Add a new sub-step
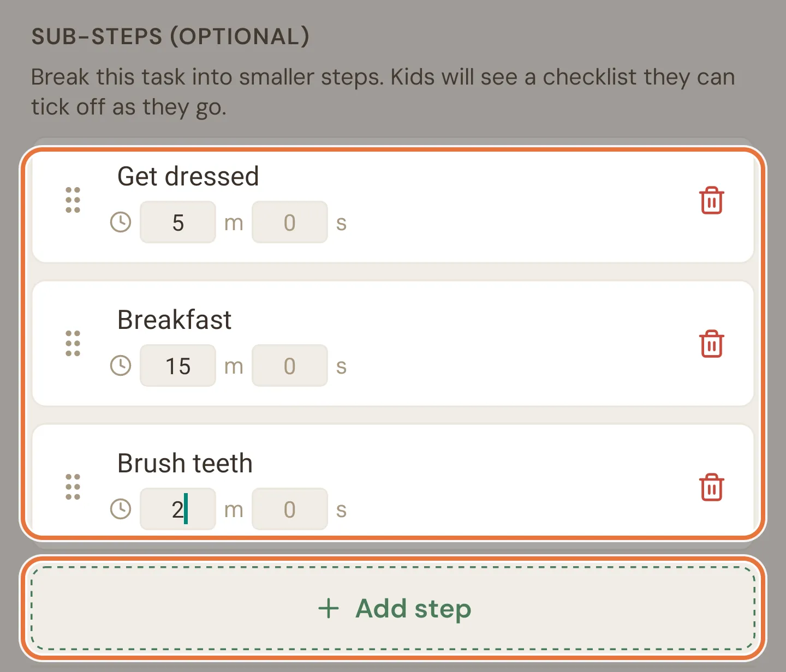This screenshot has width=786, height=672. pos(393,608)
